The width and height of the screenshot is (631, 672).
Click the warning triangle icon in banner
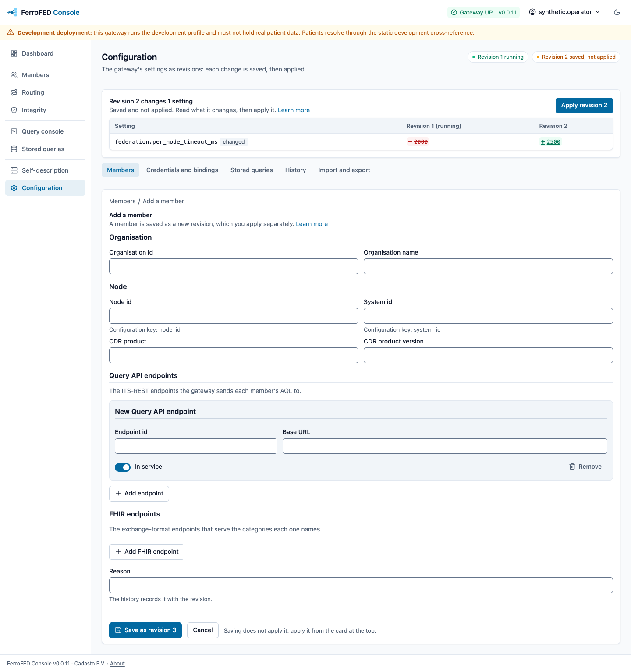11,32
